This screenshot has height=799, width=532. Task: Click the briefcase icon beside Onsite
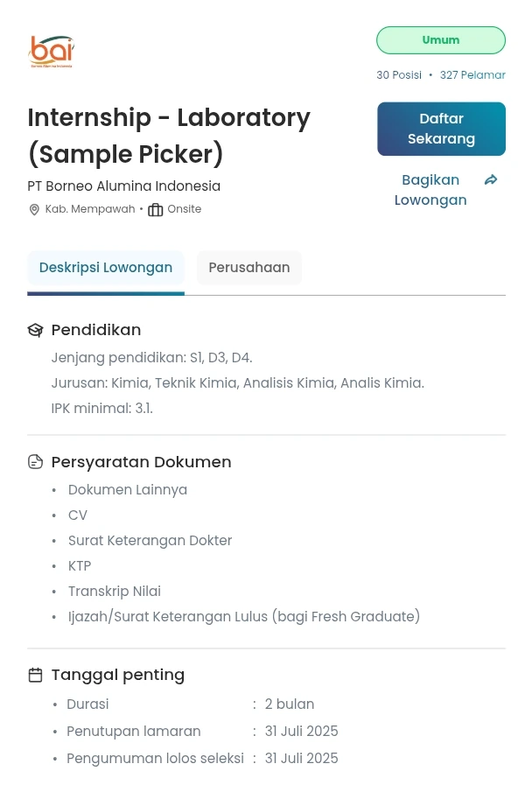(156, 209)
